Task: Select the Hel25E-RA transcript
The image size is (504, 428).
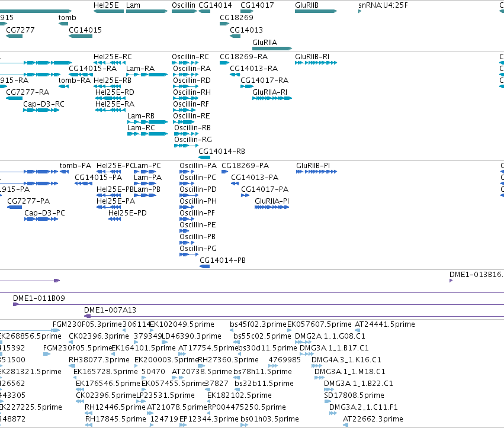Action: [111, 110]
